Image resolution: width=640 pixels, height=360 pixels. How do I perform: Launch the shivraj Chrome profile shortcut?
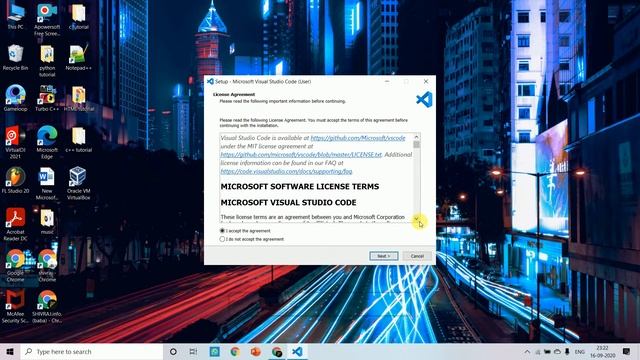[x=47, y=266]
